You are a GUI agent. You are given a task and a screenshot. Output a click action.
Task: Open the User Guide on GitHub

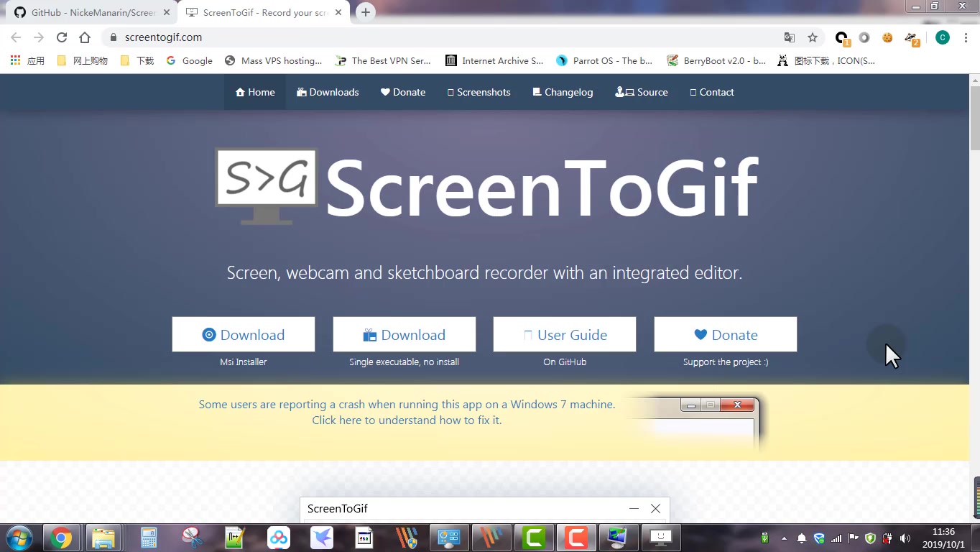565,334
